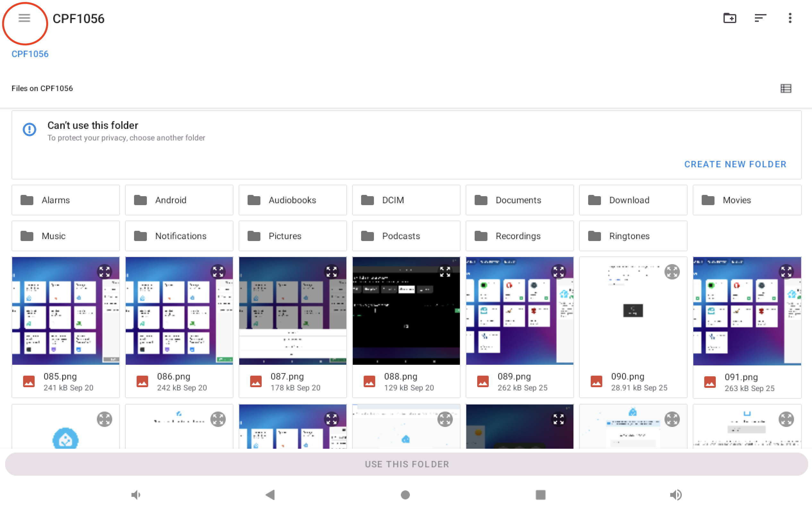Switch to list view layout
The height and width of the screenshot is (509, 812).
tap(785, 88)
